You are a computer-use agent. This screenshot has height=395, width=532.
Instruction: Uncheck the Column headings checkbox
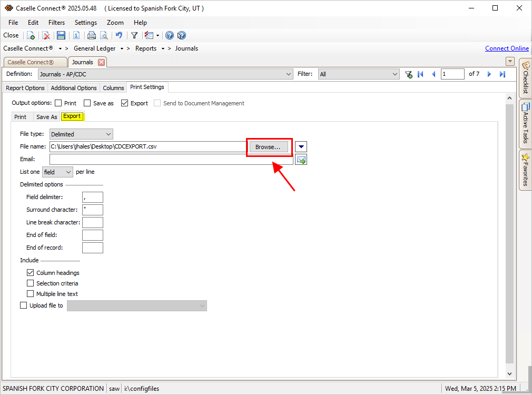click(x=30, y=272)
